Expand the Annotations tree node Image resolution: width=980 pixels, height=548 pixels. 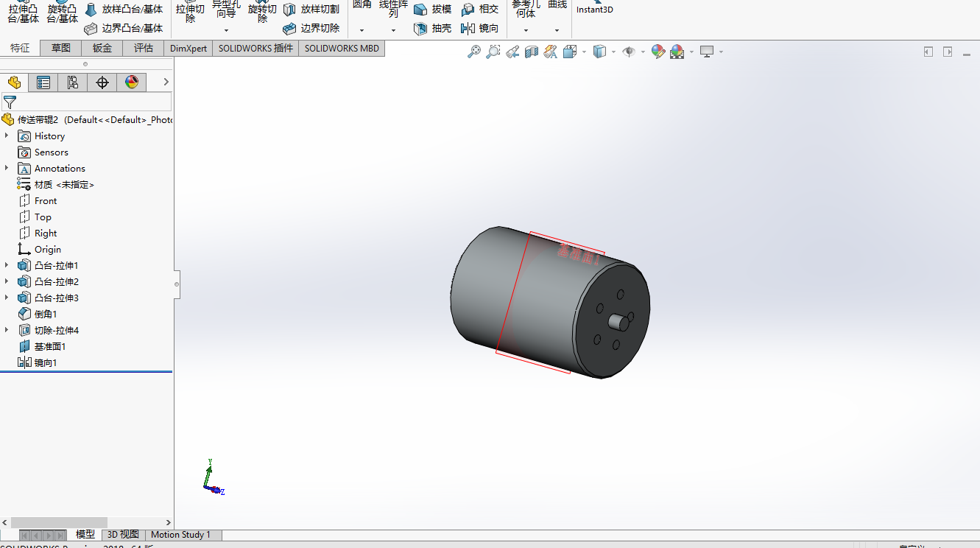coord(7,168)
